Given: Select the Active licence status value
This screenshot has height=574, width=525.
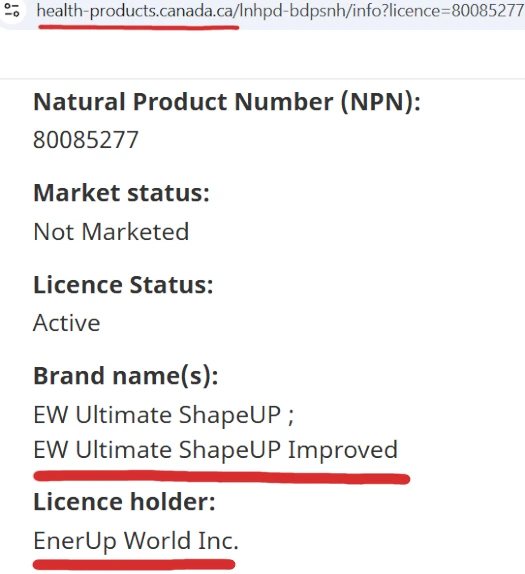Looking at the screenshot, I should 67,323.
